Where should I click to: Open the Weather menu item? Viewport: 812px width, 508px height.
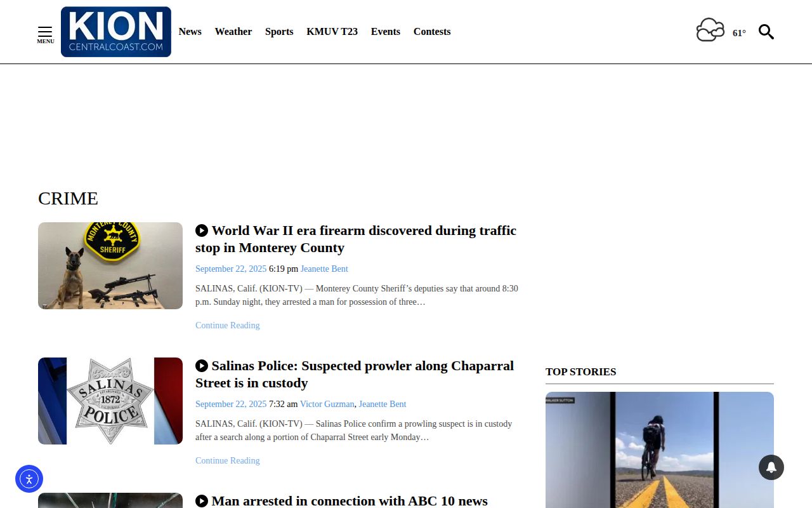click(233, 32)
